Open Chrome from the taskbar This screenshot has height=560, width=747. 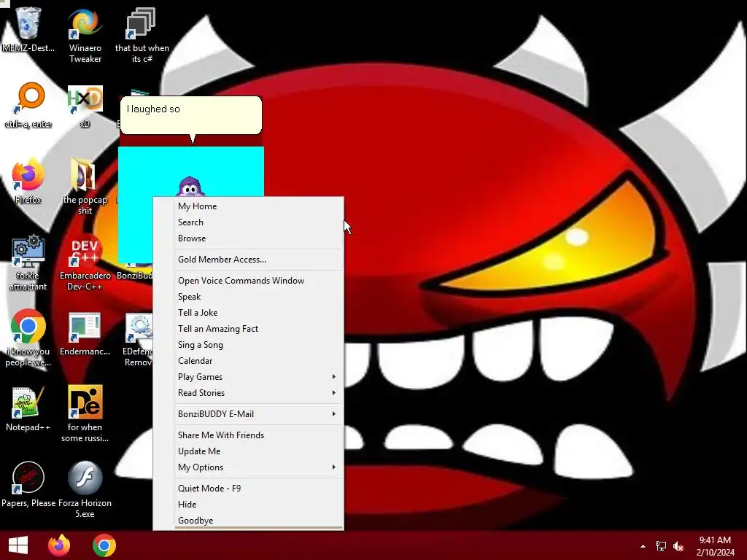coord(104,545)
